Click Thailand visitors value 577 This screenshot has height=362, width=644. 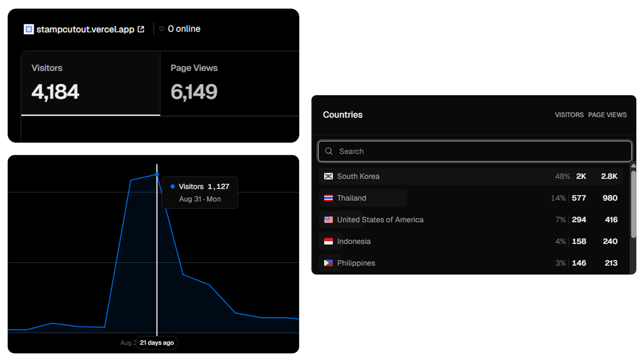pos(579,198)
